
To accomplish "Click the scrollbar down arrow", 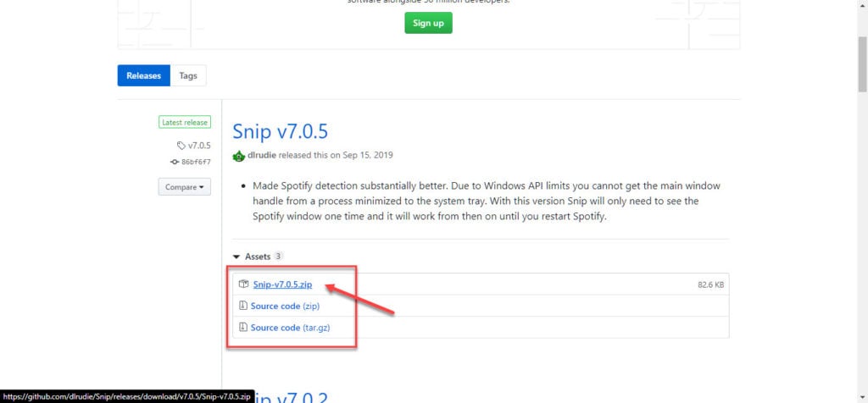I will [x=862, y=397].
